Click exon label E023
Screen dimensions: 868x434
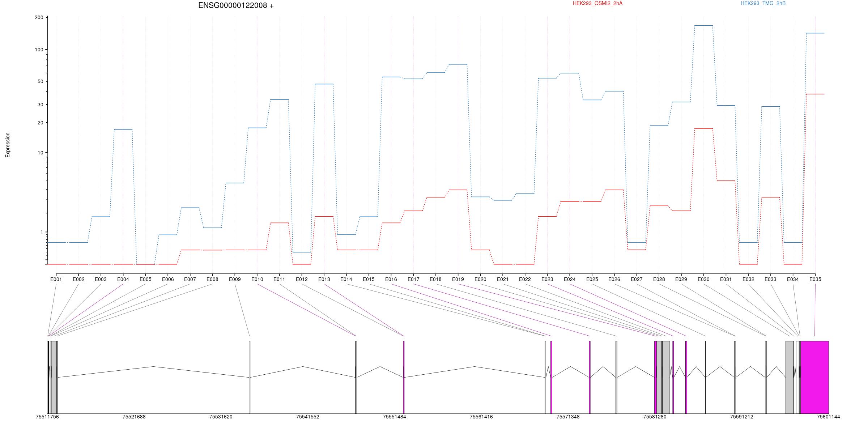pyautogui.click(x=547, y=279)
